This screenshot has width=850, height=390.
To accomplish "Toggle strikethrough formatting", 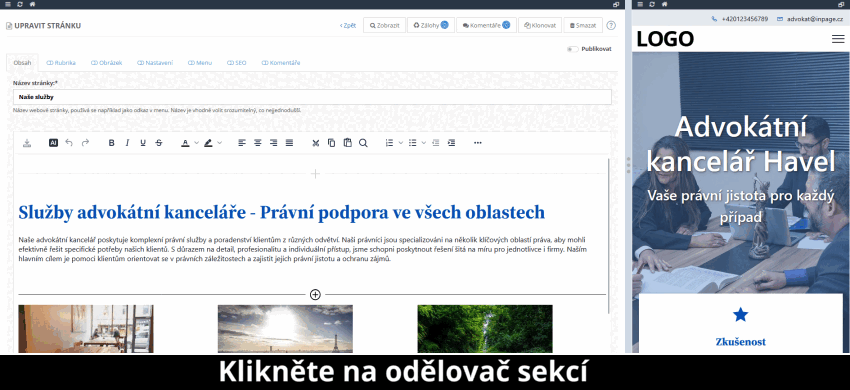I will coord(159,143).
